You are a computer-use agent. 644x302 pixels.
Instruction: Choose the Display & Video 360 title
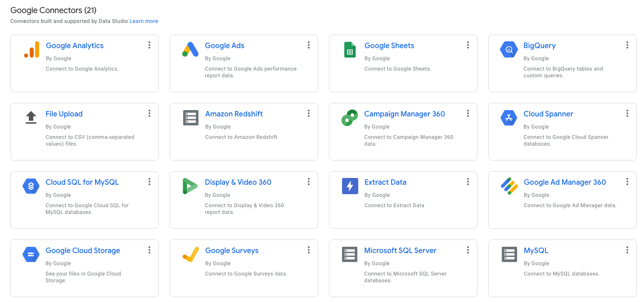click(x=238, y=182)
